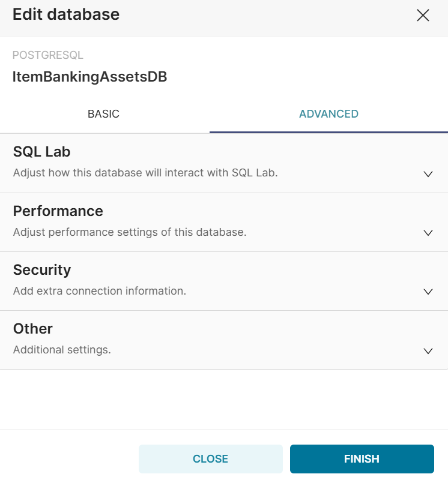Switch to the BASIC tab

click(103, 114)
